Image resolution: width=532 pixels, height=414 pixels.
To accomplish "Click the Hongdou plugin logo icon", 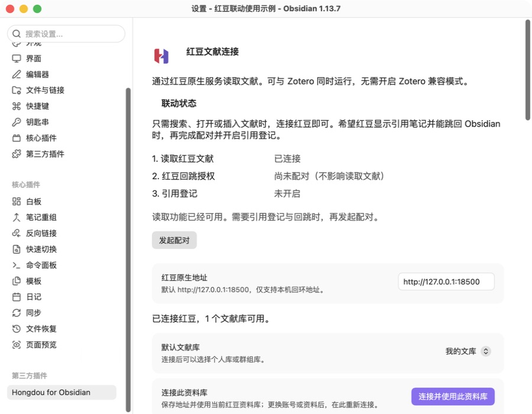I will coord(161,56).
